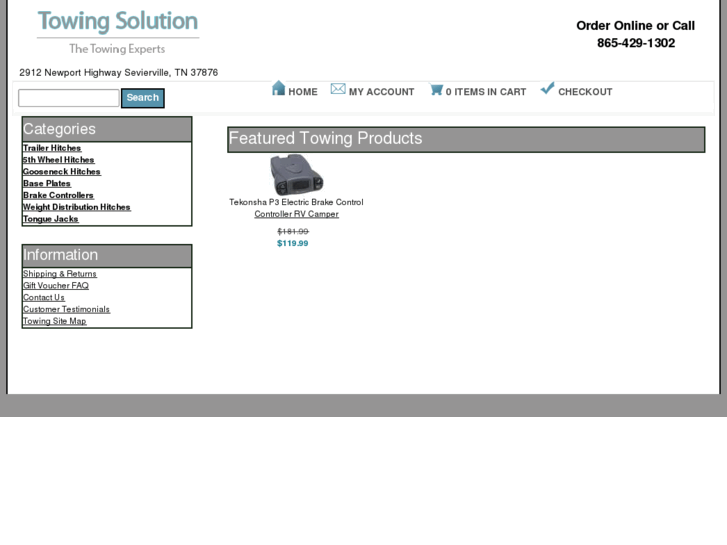Open Tongue Jacks category
The width and height of the screenshot is (727, 545).
tap(51, 219)
